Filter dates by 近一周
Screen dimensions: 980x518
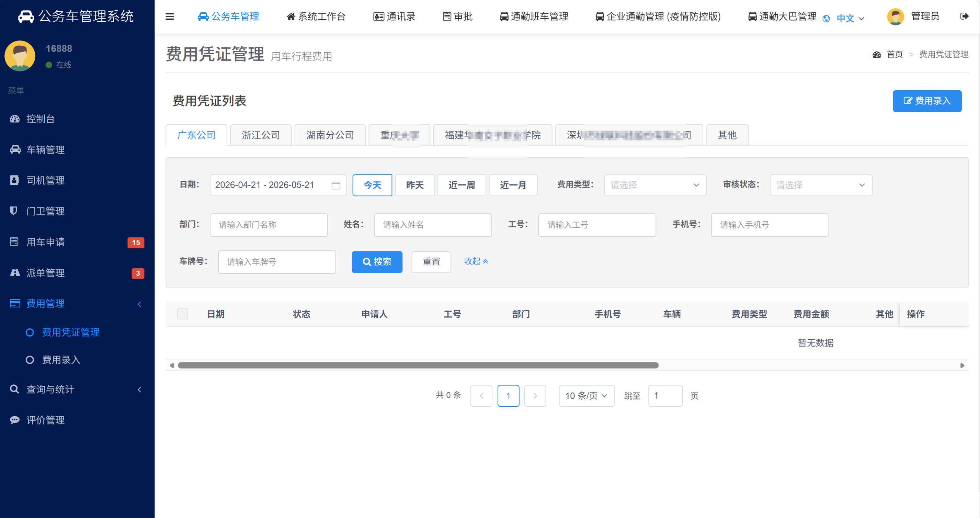coord(461,185)
